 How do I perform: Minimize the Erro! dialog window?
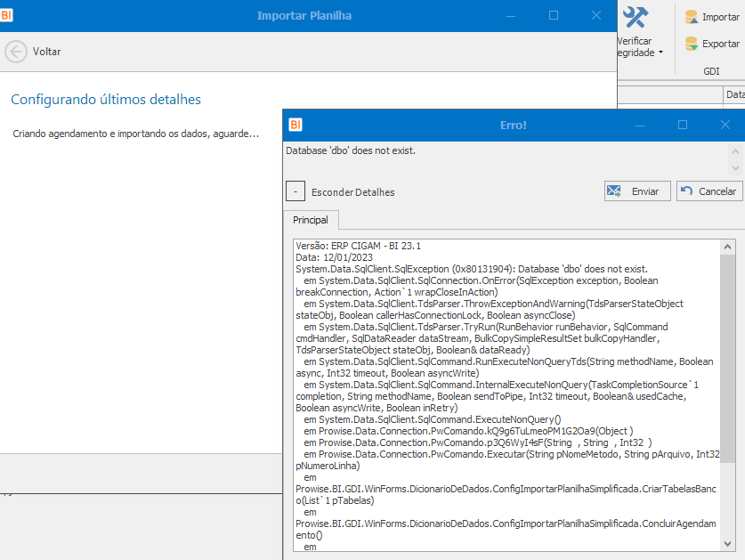(x=640, y=125)
